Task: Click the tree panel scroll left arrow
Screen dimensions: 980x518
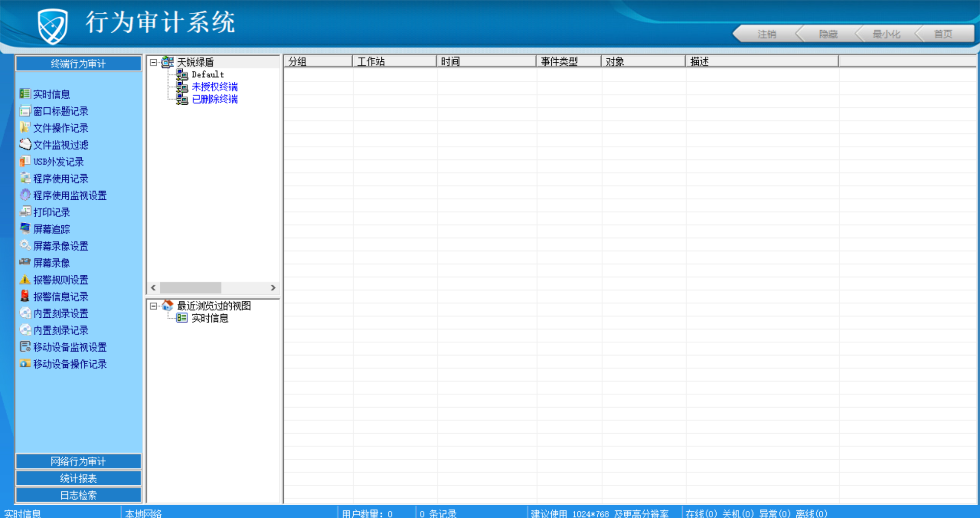Action: [x=153, y=288]
